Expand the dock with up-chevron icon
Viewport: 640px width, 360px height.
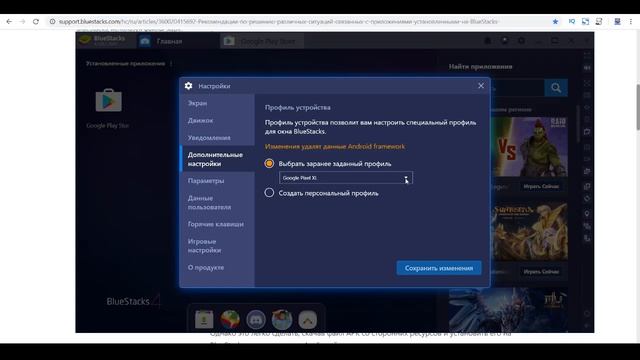click(x=307, y=319)
